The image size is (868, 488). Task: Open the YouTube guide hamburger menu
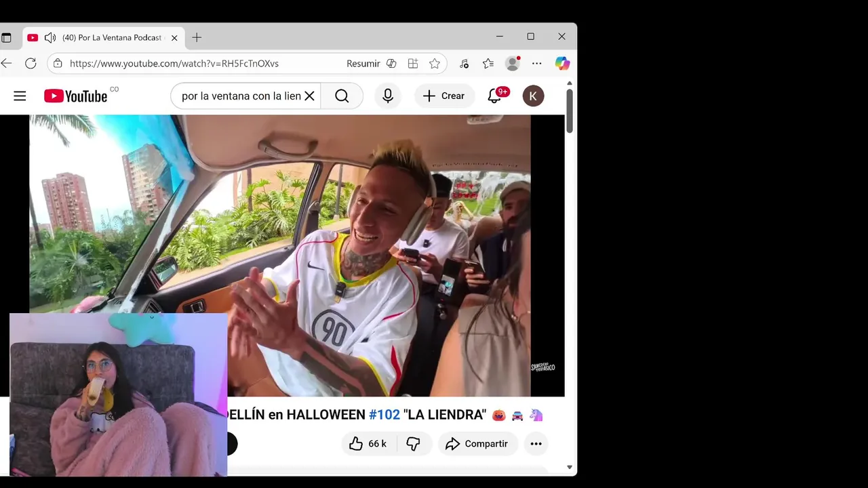coord(20,96)
